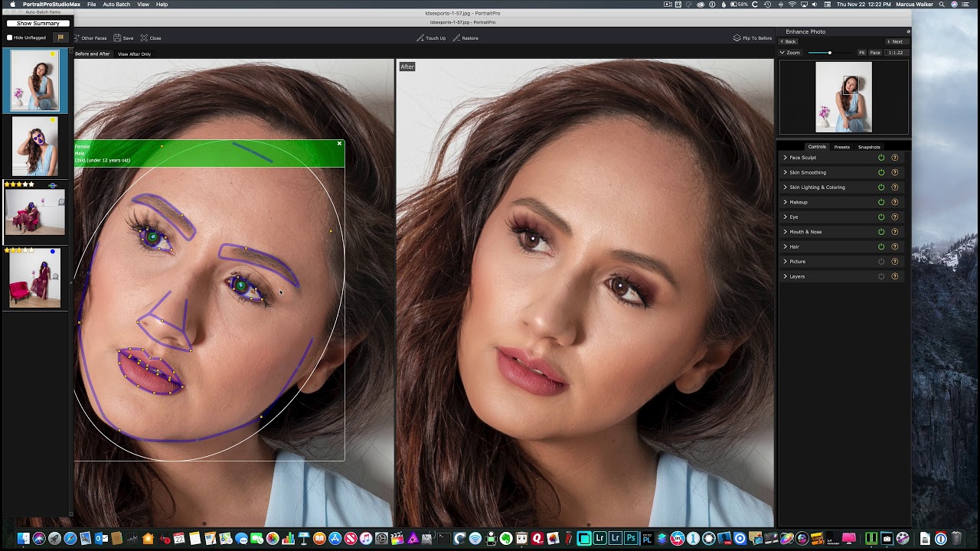Open help for Skin Lighting & Coloring
980x551 pixels.
tap(894, 187)
